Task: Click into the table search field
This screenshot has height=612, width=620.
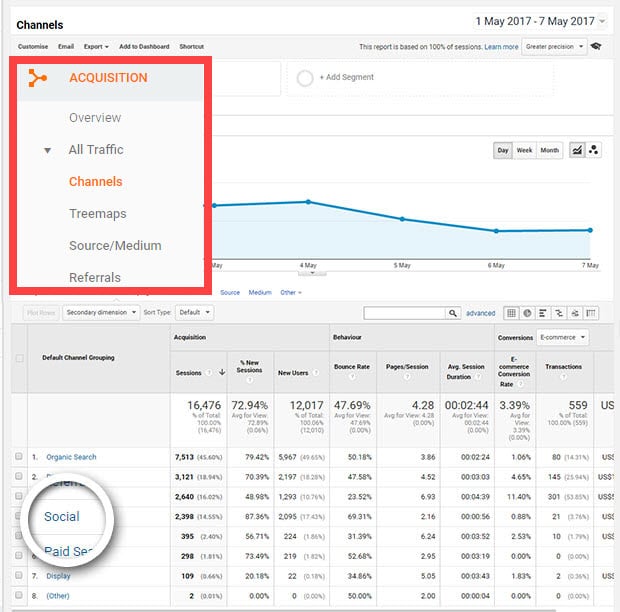Action: coord(403,313)
